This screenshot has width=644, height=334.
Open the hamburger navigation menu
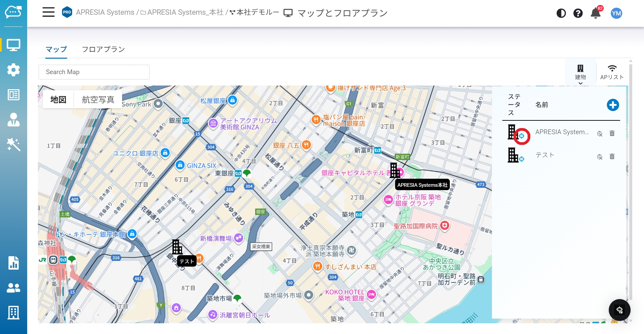pos(48,12)
